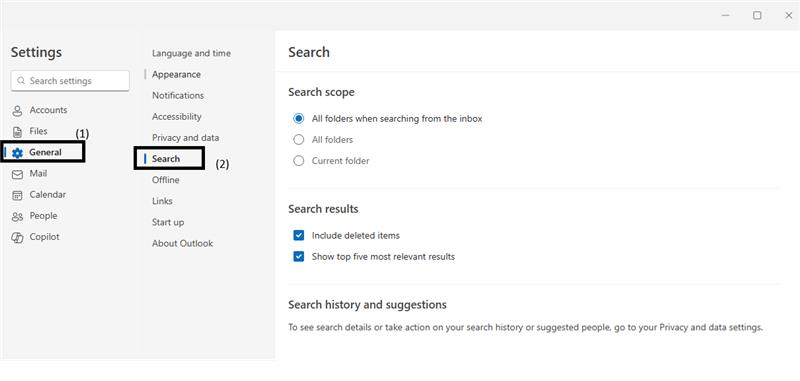
Task: Open the Copilot settings category
Action: pyautogui.click(x=44, y=237)
